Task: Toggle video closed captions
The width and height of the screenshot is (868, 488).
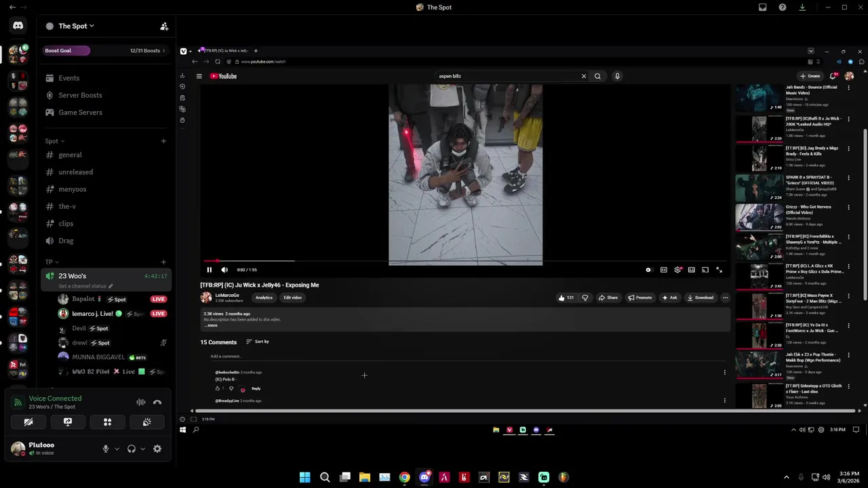Action: tap(663, 270)
